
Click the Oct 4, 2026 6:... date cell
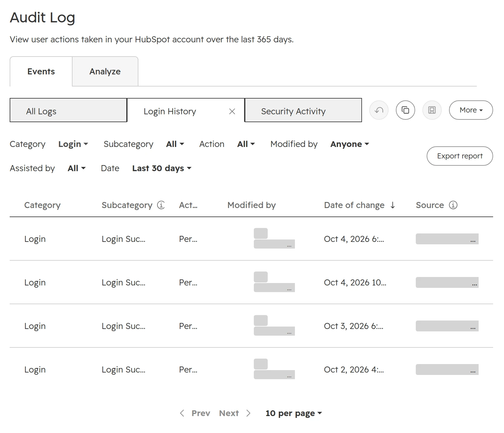click(x=354, y=239)
